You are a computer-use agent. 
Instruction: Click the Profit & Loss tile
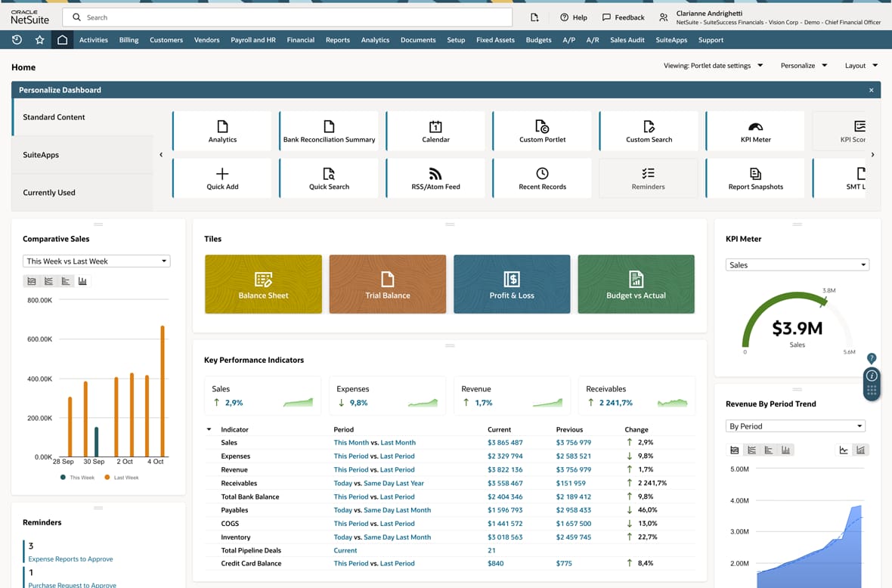(x=512, y=284)
